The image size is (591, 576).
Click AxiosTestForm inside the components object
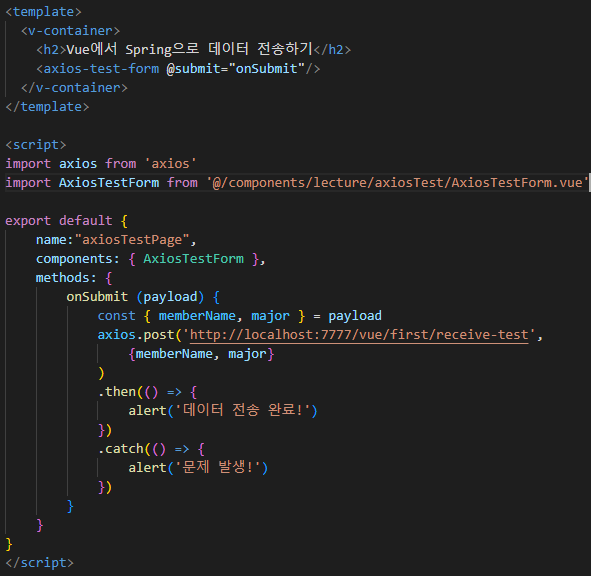193,259
